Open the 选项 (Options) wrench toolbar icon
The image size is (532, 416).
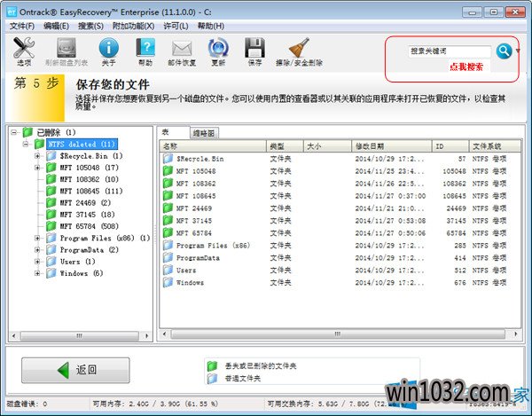tap(23, 51)
